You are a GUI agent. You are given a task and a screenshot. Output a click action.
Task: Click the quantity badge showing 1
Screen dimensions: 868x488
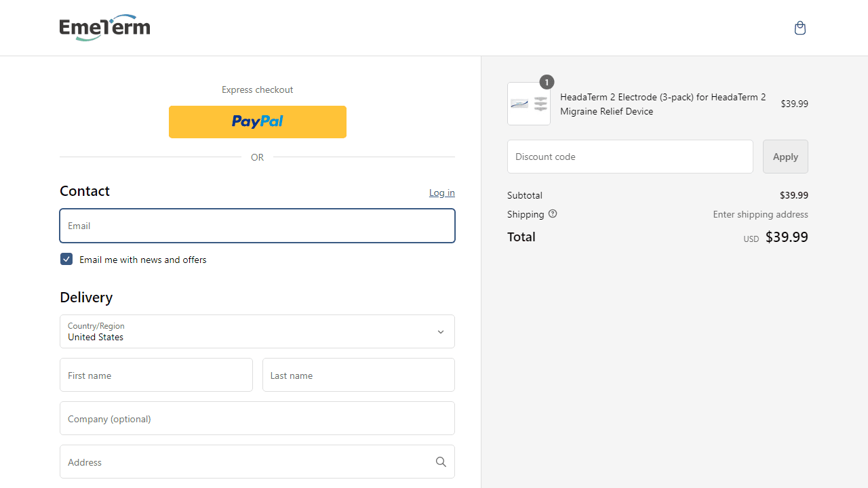click(x=547, y=82)
